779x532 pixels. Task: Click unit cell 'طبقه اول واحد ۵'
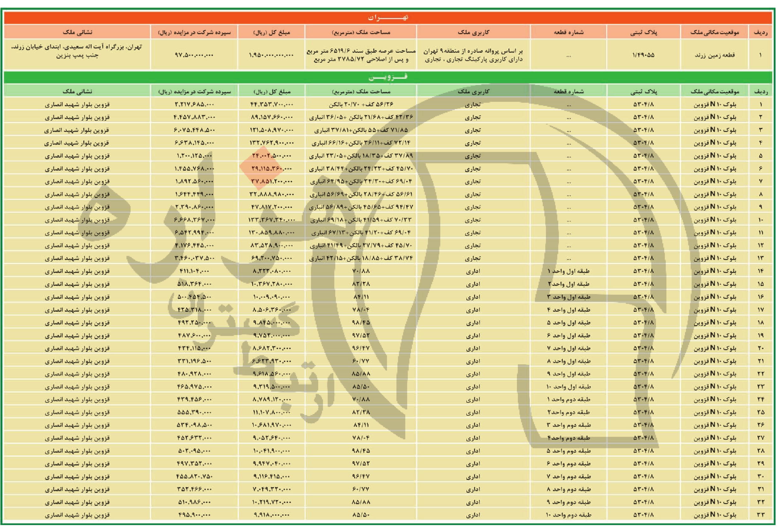coord(568,322)
